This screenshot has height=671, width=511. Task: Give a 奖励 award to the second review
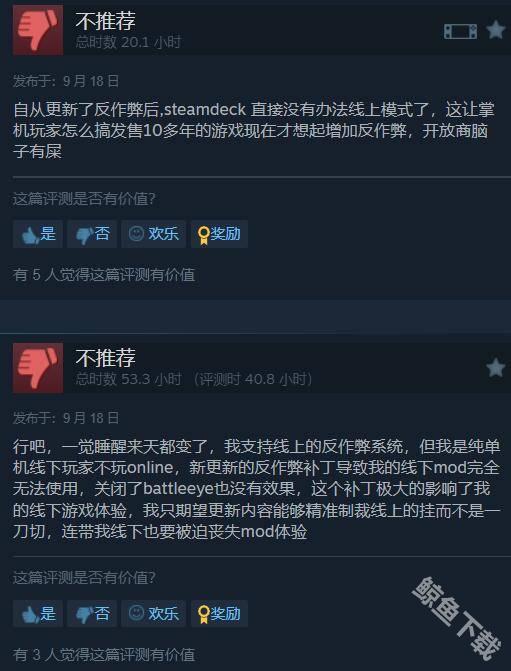(x=219, y=614)
